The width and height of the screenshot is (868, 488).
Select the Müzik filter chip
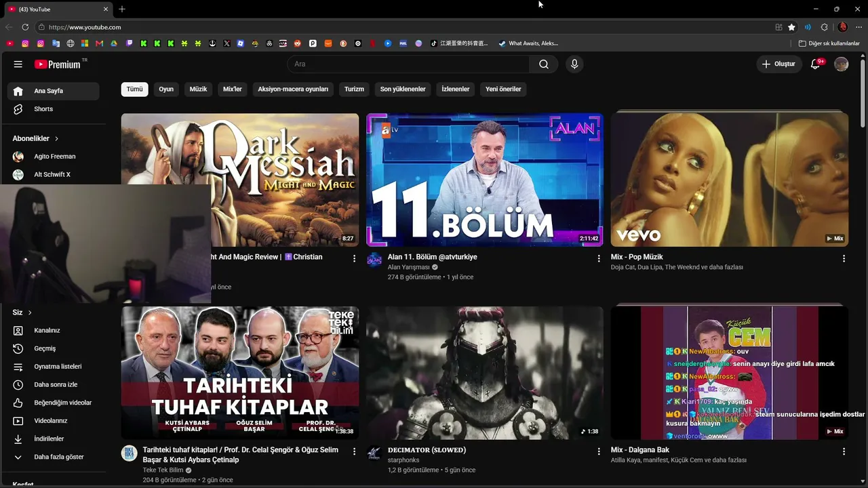pos(198,89)
